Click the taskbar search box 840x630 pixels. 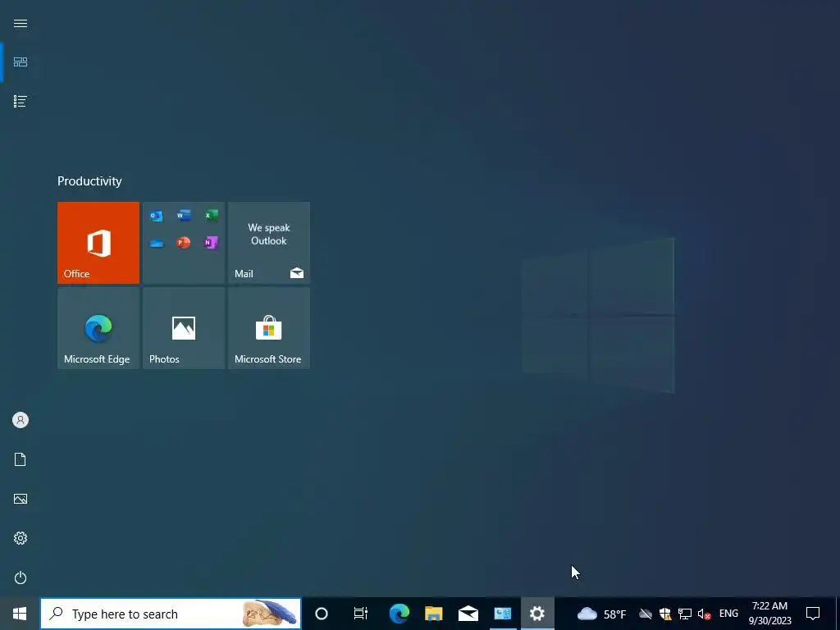click(x=171, y=614)
